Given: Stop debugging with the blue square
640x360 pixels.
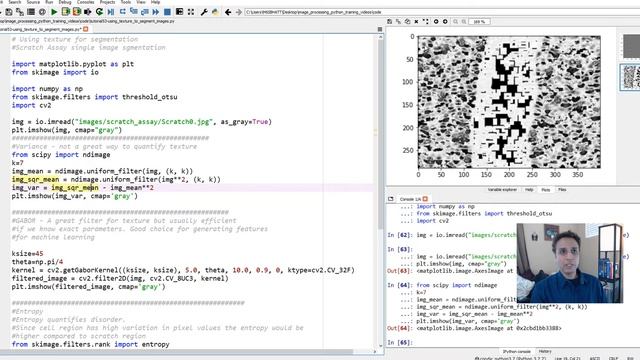Looking at the screenshot, I should [167, 12].
